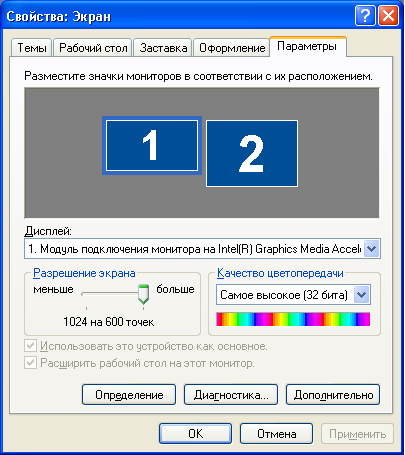Screen dimensions: 405x455
Task: Close the Свойства: Экран dialog
Action: click(388, 16)
